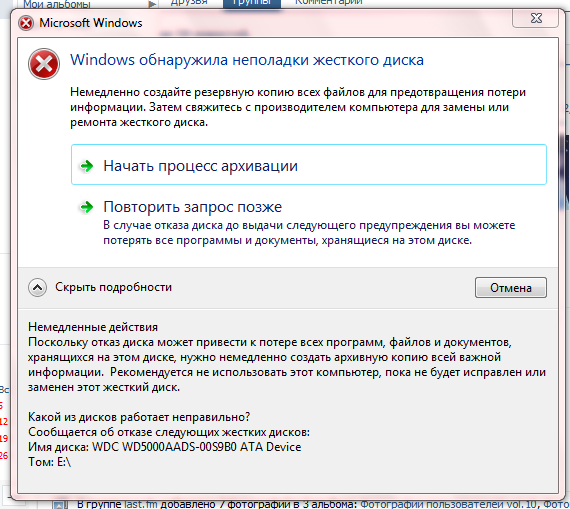
Task: Click green arrow beside Повторить запрос позже
Action: tap(87, 207)
